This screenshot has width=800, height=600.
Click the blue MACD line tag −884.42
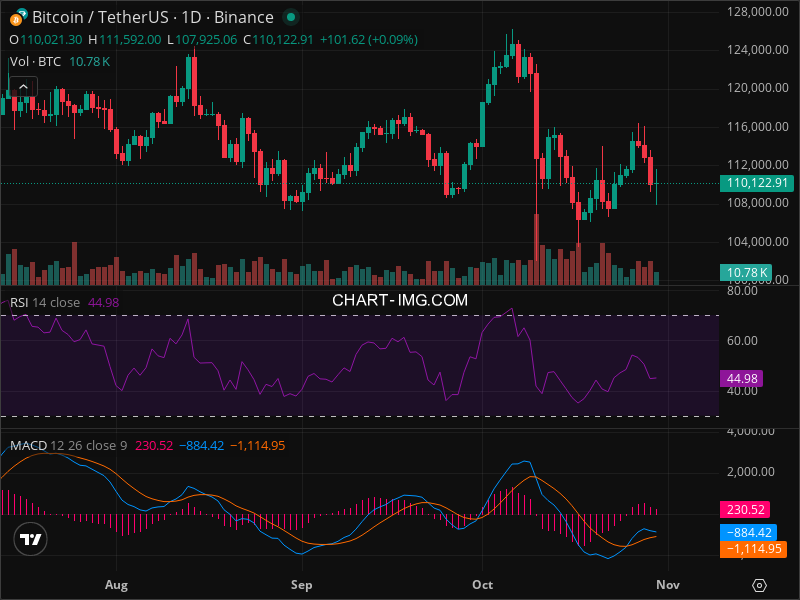click(x=751, y=533)
